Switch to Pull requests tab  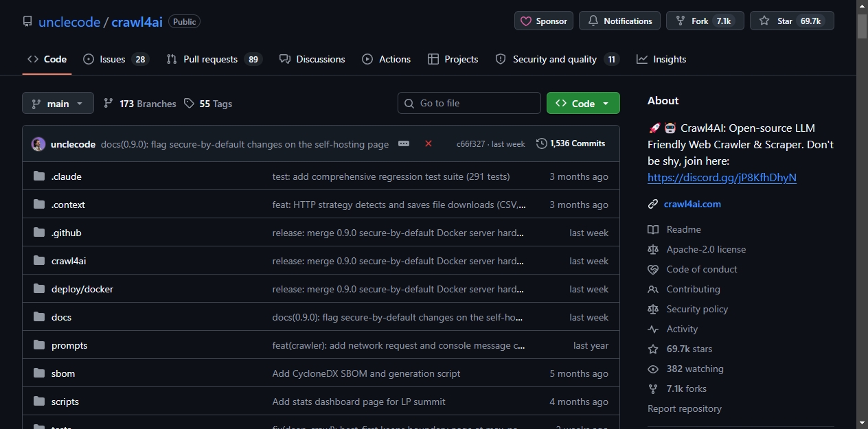click(214, 59)
